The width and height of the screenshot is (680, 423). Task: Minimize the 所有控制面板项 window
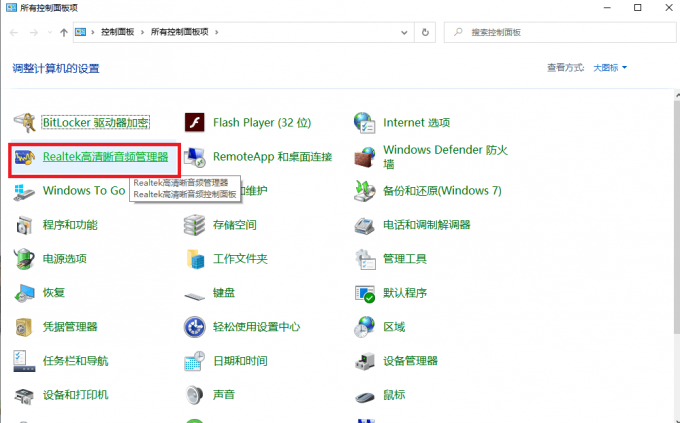click(x=607, y=8)
